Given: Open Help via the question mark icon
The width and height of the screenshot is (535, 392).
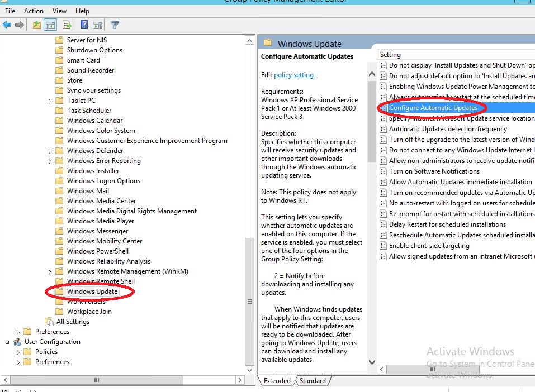Looking at the screenshot, I should coord(84,25).
